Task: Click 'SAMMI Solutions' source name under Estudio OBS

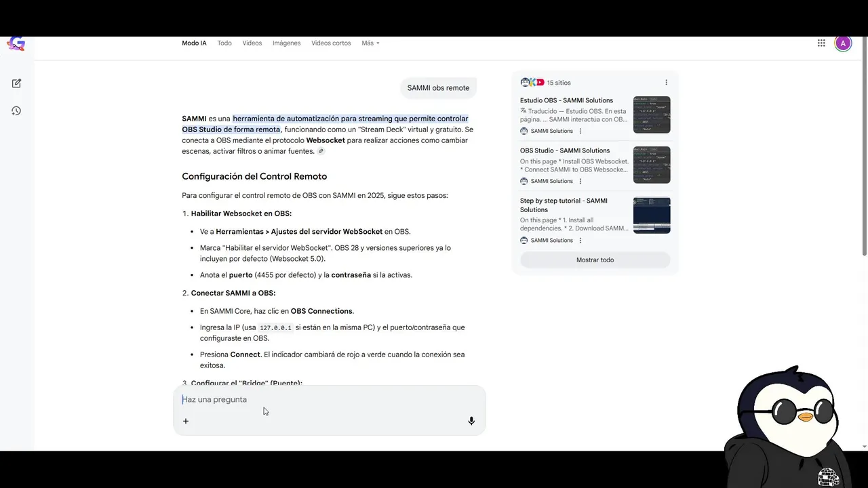Action: (552, 131)
